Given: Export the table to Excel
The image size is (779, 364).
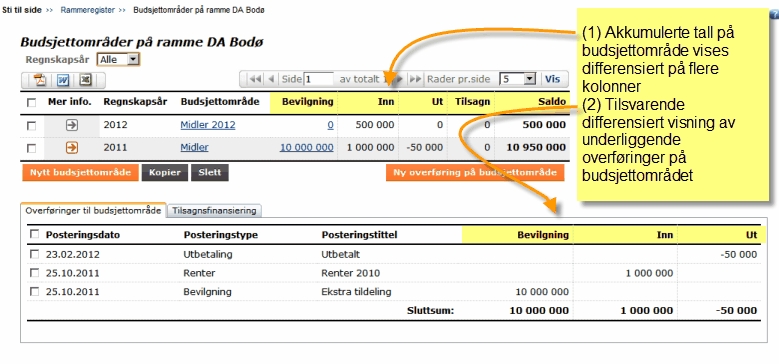Looking at the screenshot, I should 86,80.
